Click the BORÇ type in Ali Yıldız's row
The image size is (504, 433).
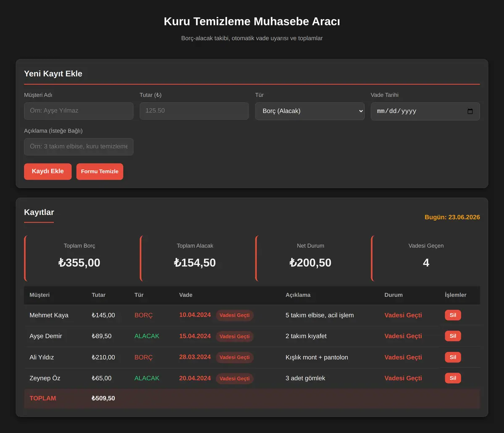coord(144,357)
